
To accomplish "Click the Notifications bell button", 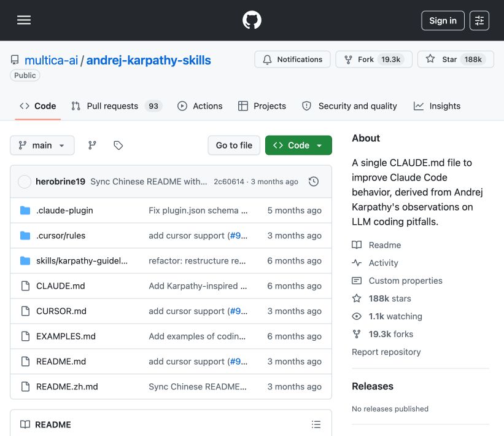I will click(292, 60).
